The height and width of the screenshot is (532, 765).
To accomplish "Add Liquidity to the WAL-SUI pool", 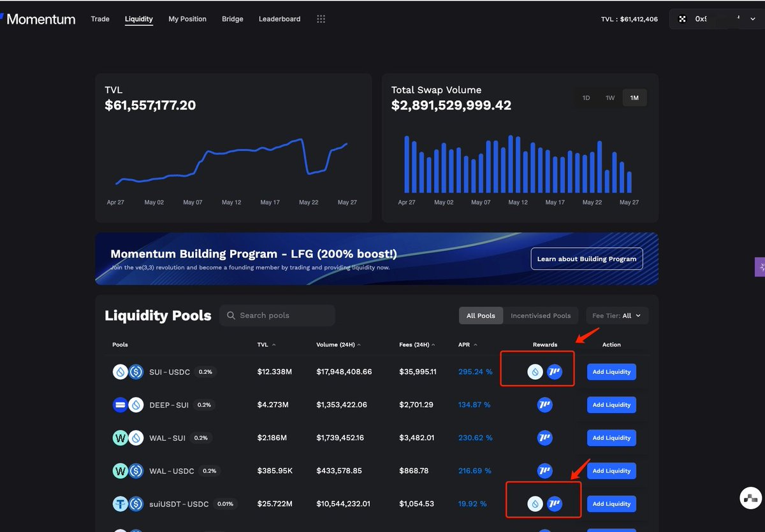I will (611, 438).
